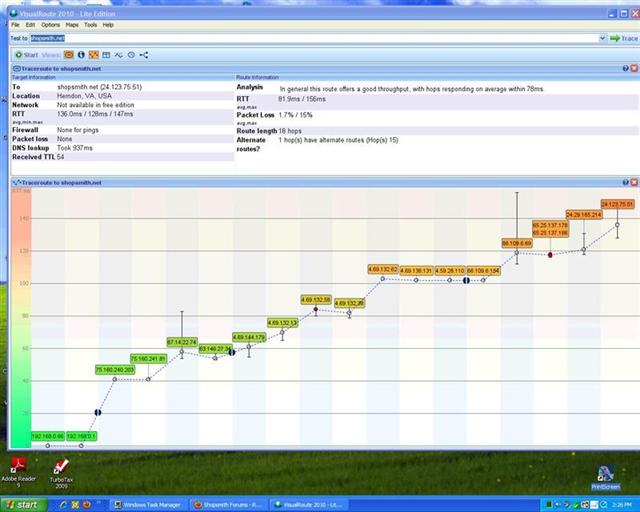Open the globe map view
Image resolution: width=640 pixels, height=512 pixels.
point(81,55)
